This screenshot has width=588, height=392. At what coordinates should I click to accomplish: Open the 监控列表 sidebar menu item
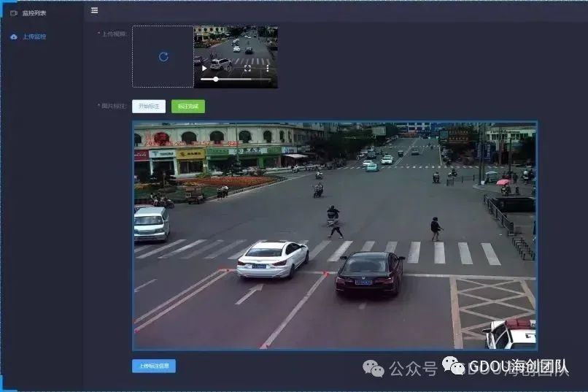click(x=34, y=13)
